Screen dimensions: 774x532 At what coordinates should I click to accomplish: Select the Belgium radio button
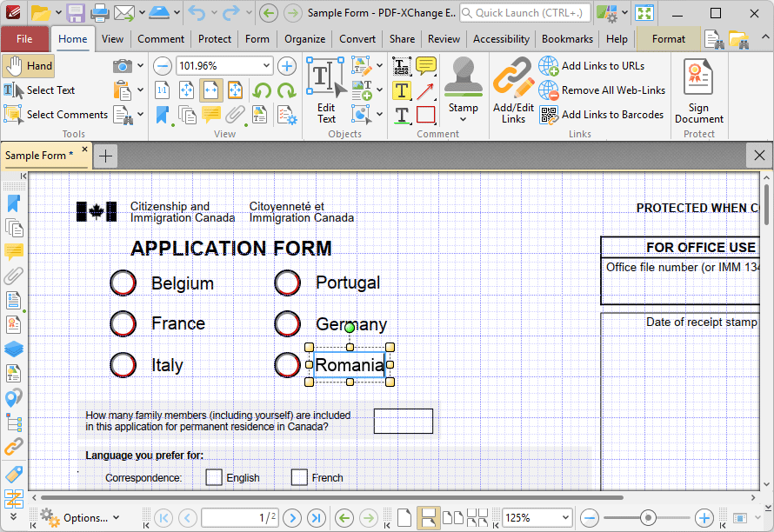(x=123, y=283)
